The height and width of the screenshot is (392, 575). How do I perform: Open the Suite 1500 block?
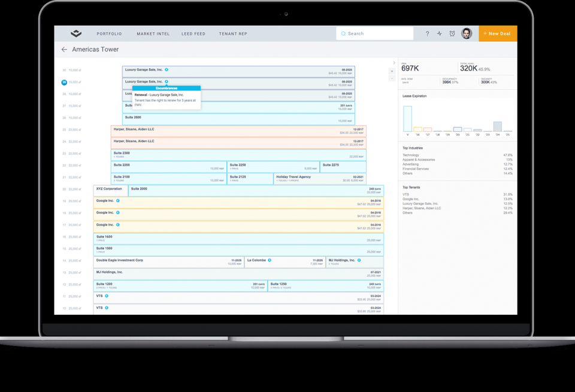238,250
